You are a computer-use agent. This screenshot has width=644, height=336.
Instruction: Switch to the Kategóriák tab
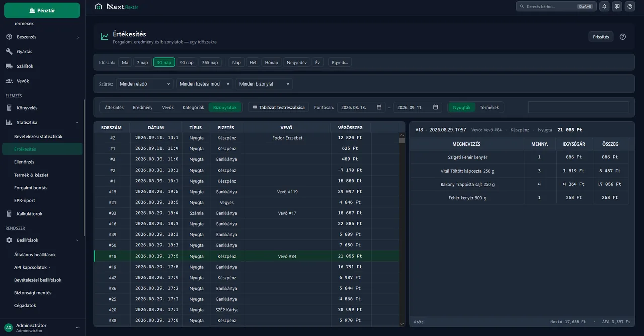193,107
